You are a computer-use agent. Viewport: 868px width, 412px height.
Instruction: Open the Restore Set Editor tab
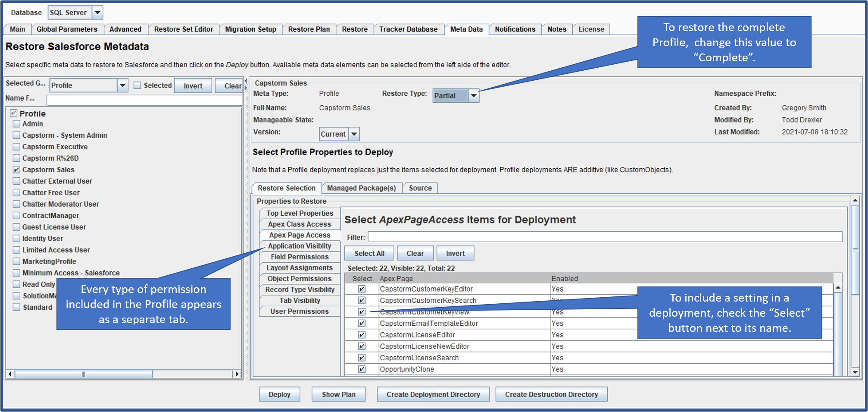click(x=184, y=29)
